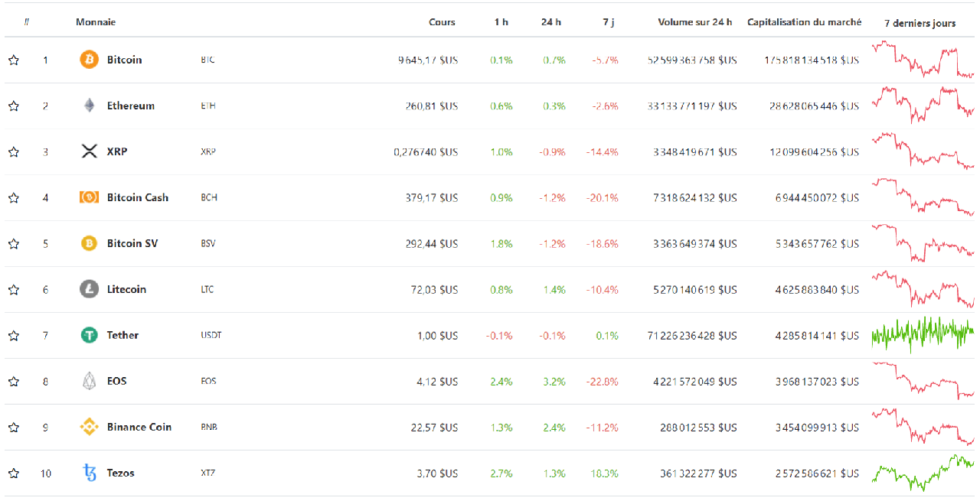Toggle the Tezos favorite star
The height and width of the screenshot is (501, 980).
pos(14,473)
